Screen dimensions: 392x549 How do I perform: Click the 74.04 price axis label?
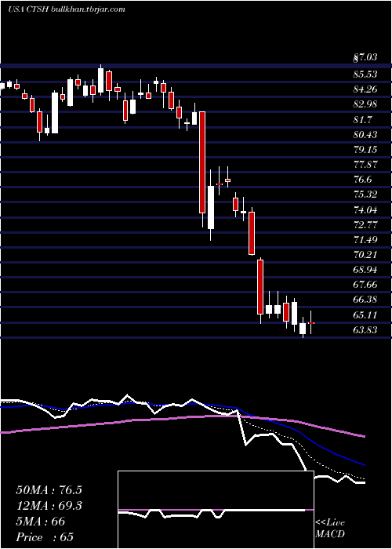point(365,209)
